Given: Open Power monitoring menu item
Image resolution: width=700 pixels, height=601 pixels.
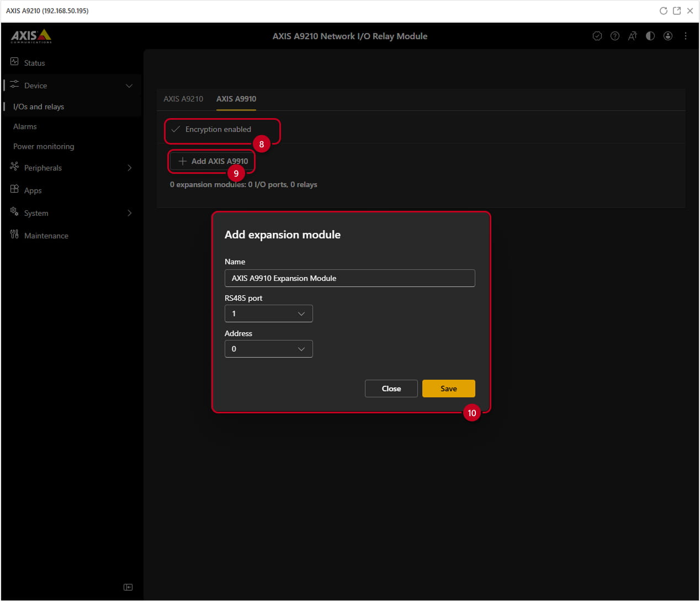Looking at the screenshot, I should point(44,146).
